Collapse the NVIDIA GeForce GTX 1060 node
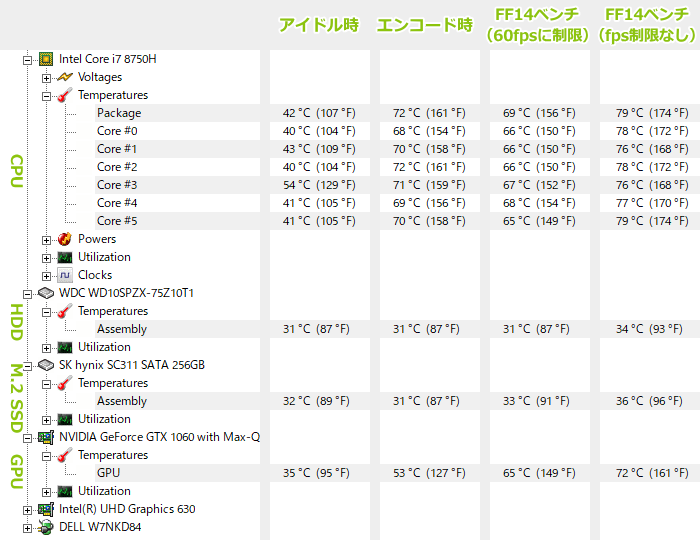 (x=27, y=438)
